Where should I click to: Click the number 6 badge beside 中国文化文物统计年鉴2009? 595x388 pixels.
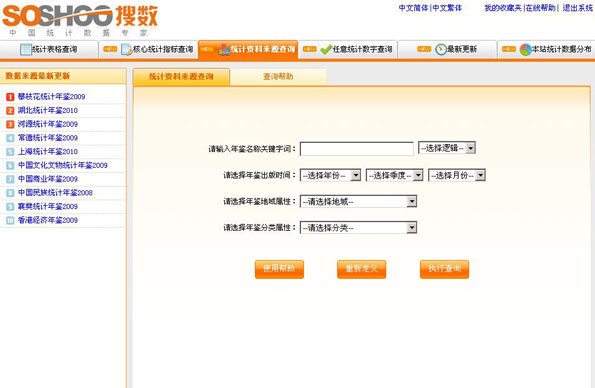click(x=10, y=166)
